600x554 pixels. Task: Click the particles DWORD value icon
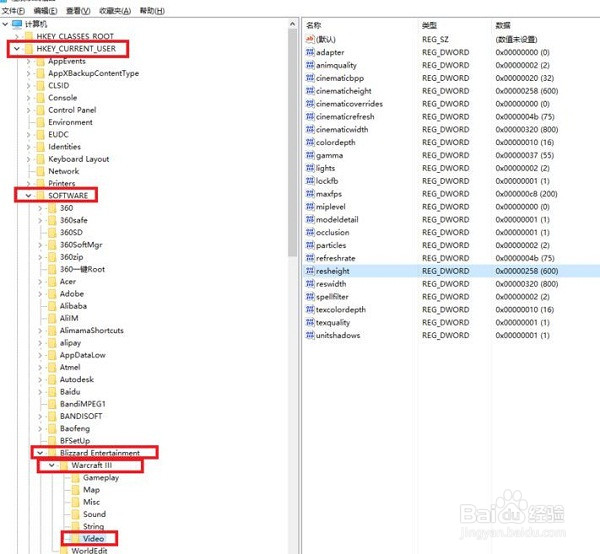click(x=310, y=245)
